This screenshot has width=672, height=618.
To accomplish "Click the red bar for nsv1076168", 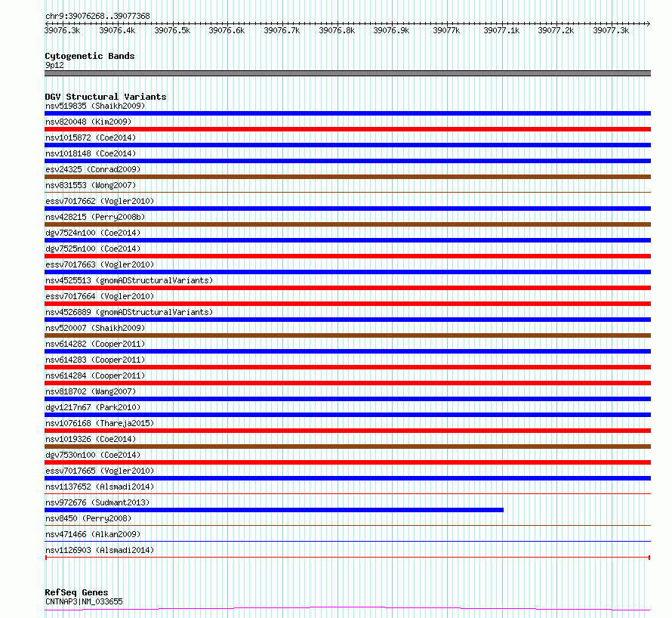I will click(347, 431).
